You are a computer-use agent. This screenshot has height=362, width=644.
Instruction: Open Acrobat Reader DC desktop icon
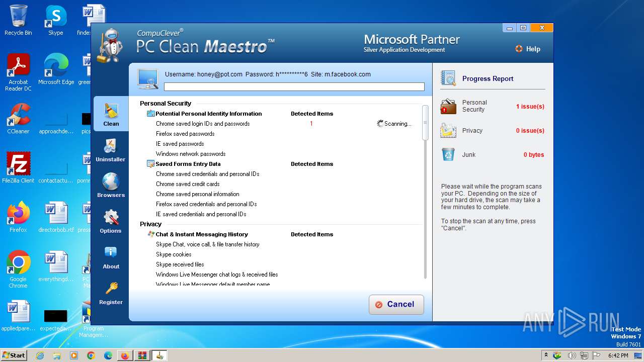click(18, 73)
